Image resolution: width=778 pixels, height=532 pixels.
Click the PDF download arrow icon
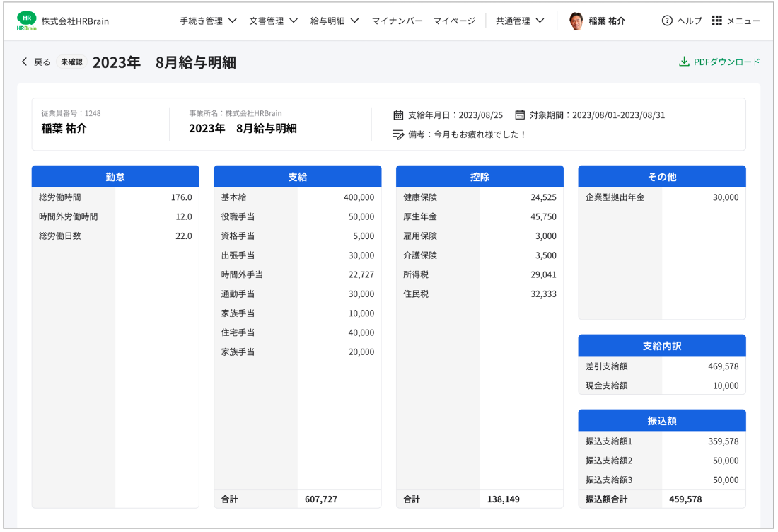click(684, 62)
